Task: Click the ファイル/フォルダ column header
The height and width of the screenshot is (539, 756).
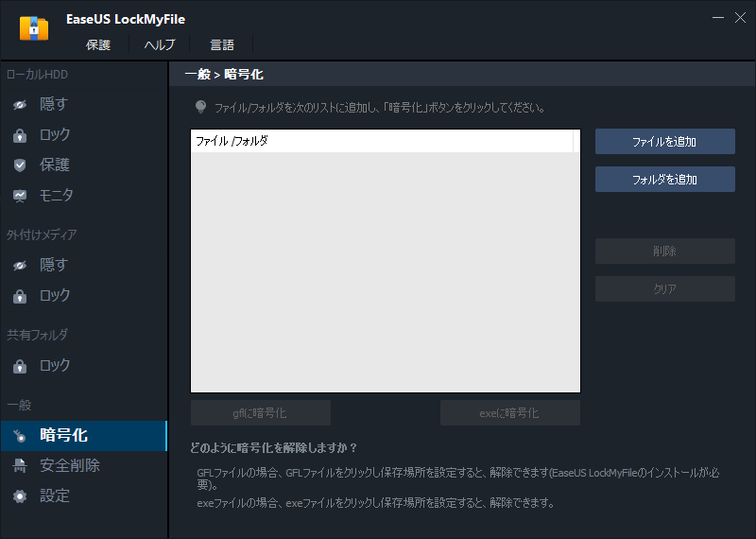Action: pos(382,142)
